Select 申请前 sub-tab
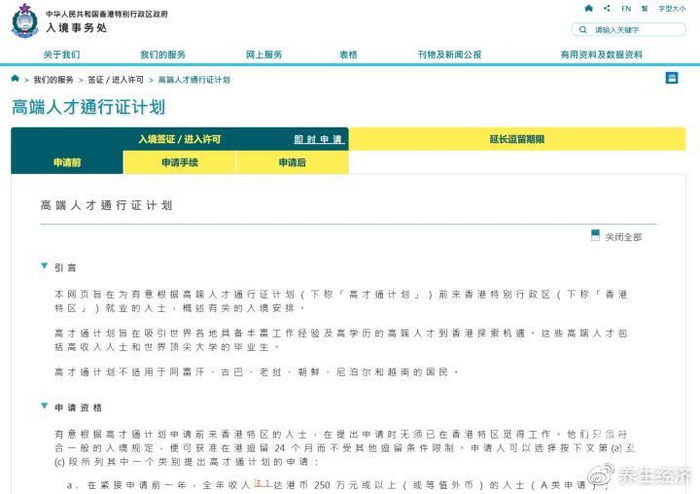This screenshot has height=494, width=700. [x=67, y=162]
